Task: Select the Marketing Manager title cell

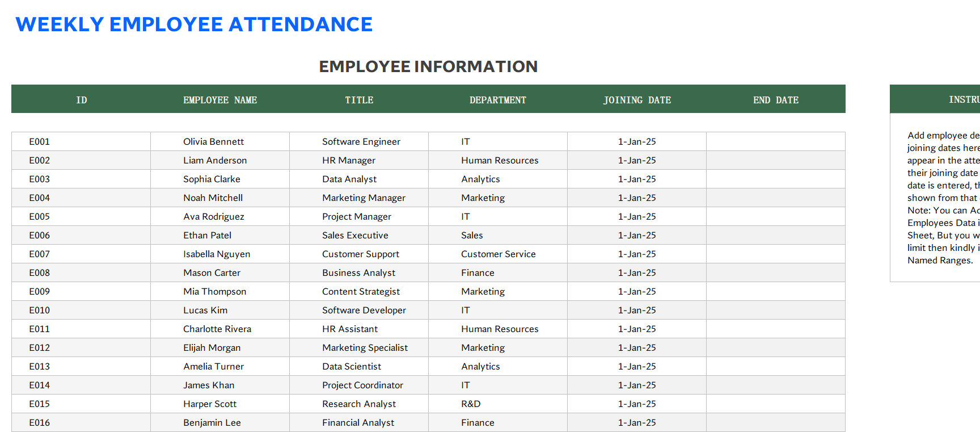Action: pyautogui.click(x=359, y=198)
